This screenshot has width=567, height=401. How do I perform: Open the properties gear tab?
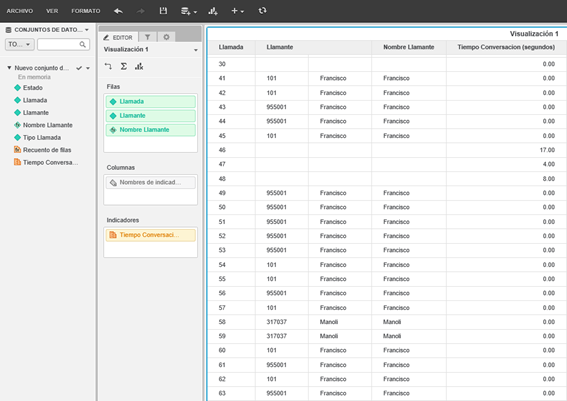pyautogui.click(x=166, y=37)
